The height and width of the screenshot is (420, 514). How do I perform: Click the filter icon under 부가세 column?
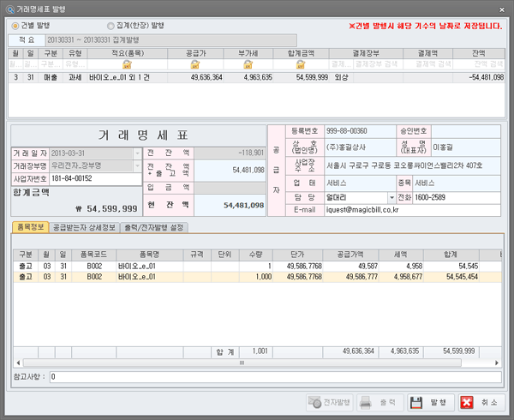(x=248, y=64)
